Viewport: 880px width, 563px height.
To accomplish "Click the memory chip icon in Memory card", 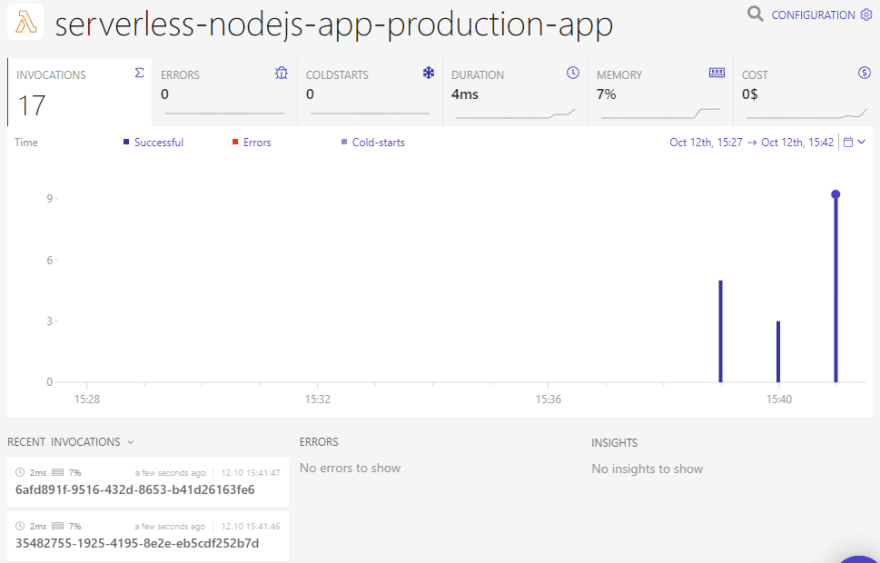I will click(x=717, y=73).
